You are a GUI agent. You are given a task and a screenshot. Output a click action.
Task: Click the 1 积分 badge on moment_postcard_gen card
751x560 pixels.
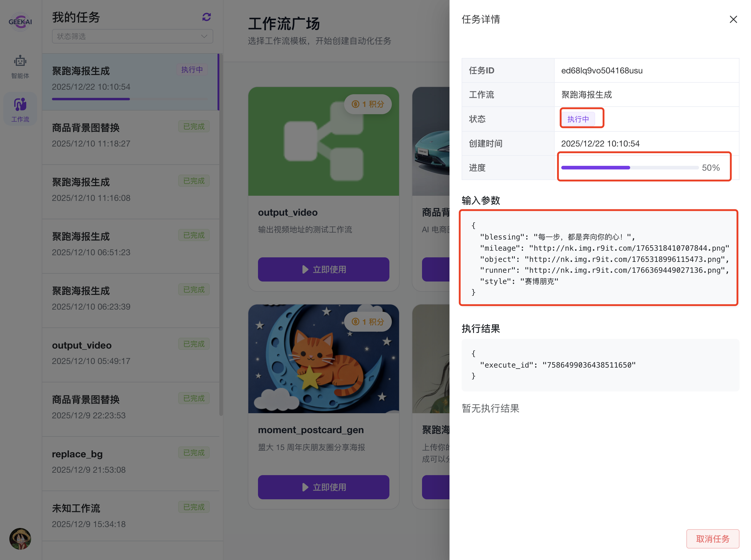click(x=368, y=322)
